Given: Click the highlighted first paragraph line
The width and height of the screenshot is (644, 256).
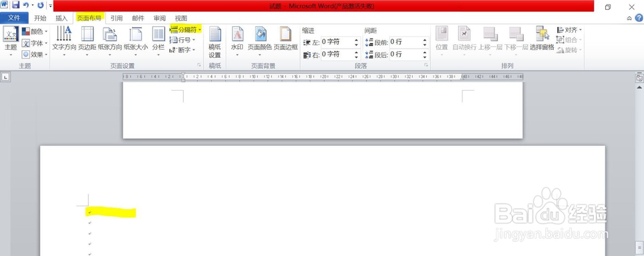Looking at the screenshot, I should point(111,212).
